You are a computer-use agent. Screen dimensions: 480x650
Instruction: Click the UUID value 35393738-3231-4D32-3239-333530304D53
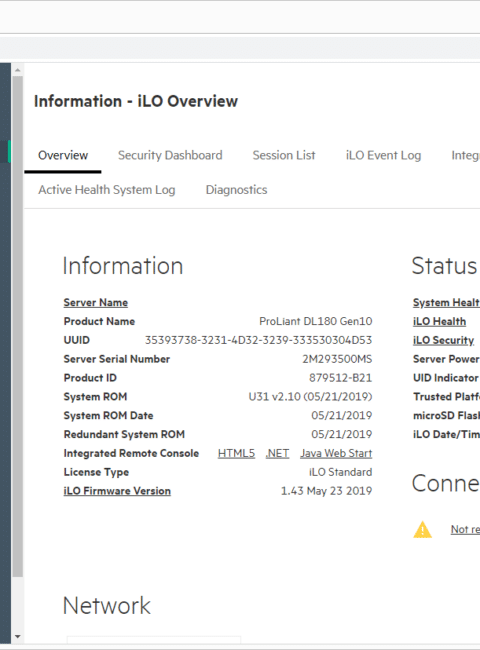point(258,340)
